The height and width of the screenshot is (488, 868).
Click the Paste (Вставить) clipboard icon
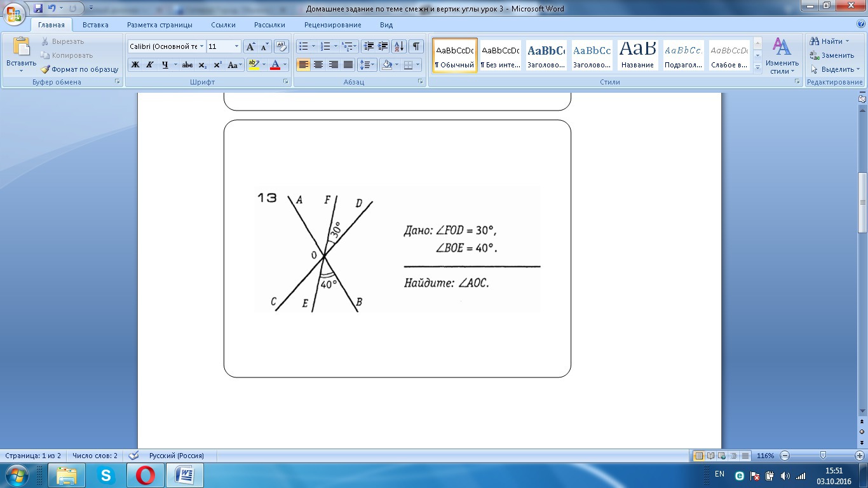(21, 47)
